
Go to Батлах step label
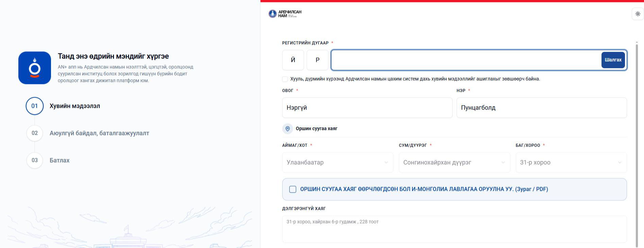(60, 160)
